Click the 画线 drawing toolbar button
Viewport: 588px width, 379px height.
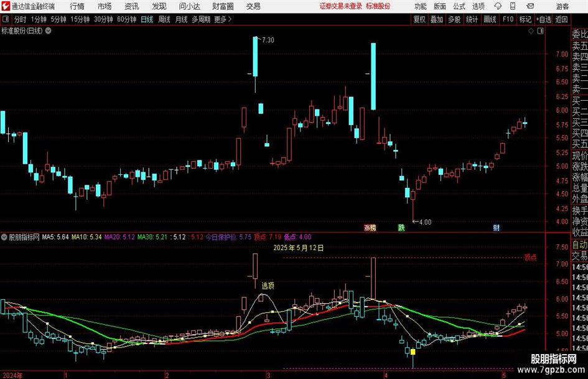click(x=490, y=19)
